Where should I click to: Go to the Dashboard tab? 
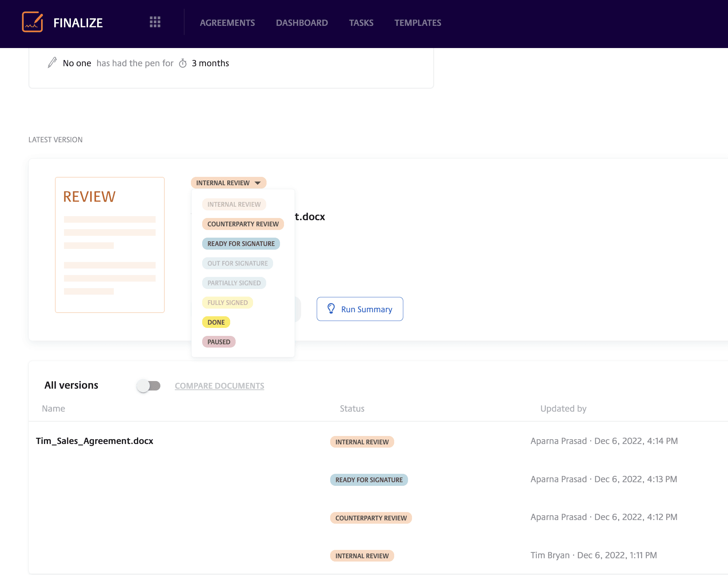[x=302, y=23]
